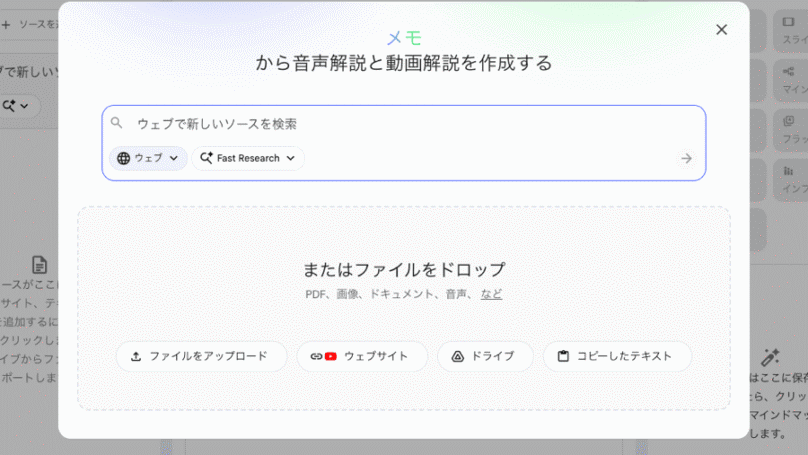Click the globe icon on ウェブ chip
The height and width of the screenshot is (455, 808).
(x=124, y=158)
